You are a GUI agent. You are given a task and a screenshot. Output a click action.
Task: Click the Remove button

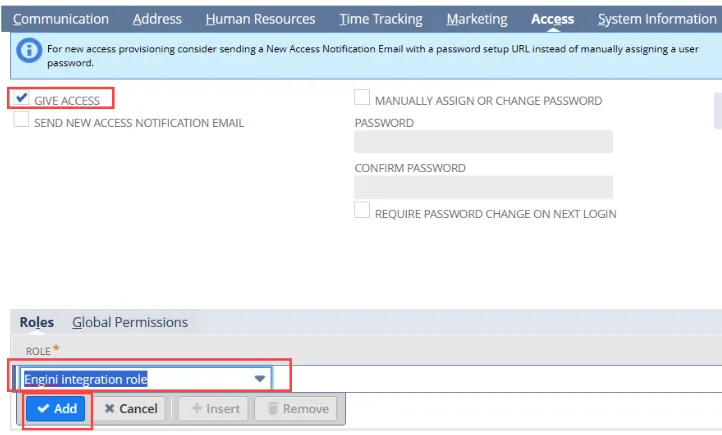tap(296, 409)
